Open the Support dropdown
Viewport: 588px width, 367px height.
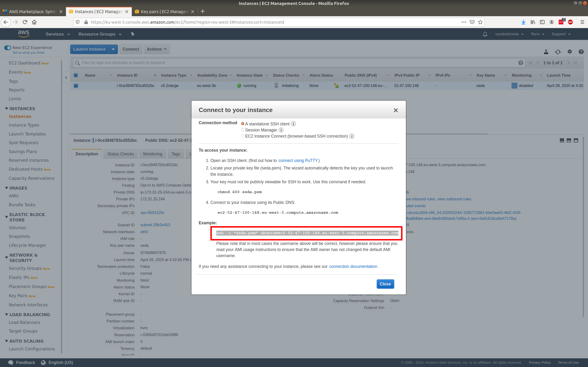[x=561, y=34]
